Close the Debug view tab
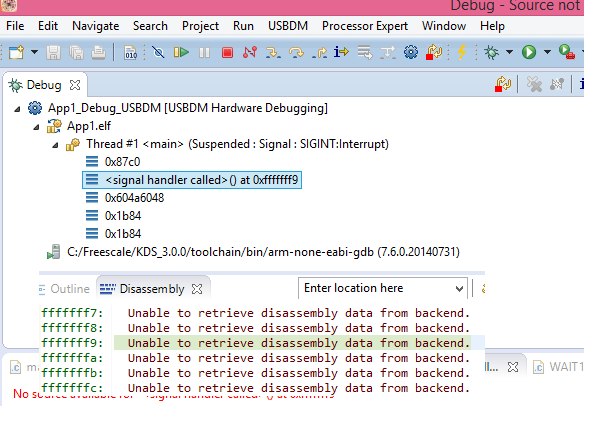600x437 pixels. coord(75,85)
